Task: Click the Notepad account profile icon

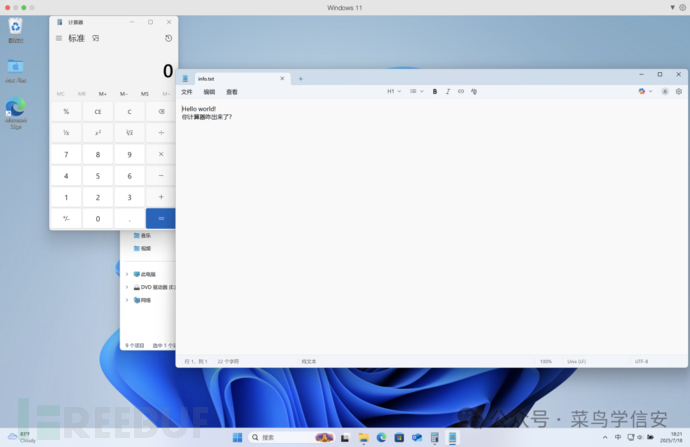Action: (x=665, y=92)
